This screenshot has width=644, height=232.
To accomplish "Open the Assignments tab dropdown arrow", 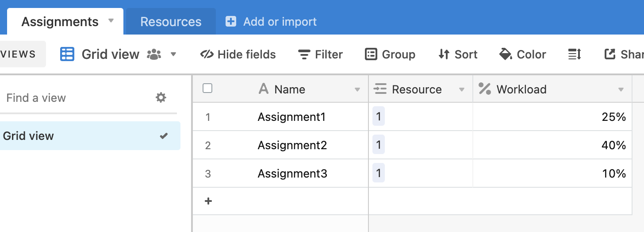I will point(111,21).
